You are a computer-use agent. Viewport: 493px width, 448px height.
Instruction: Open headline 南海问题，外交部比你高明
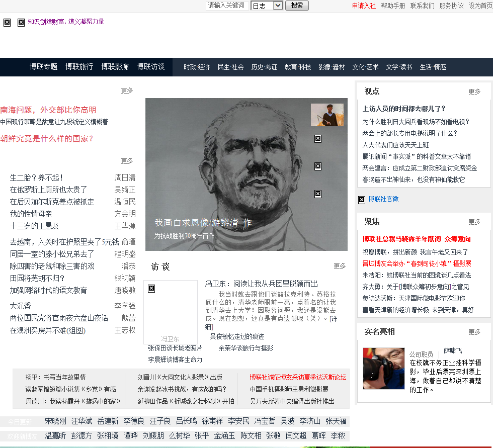coord(48,110)
